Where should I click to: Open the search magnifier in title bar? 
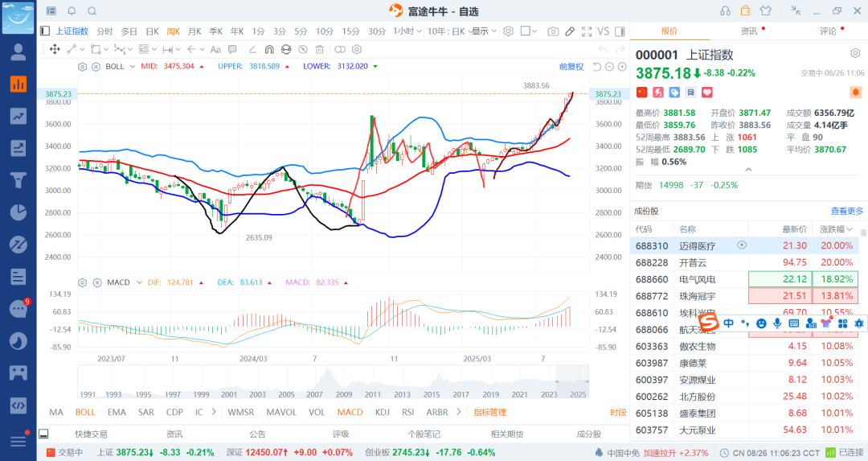coord(92,11)
